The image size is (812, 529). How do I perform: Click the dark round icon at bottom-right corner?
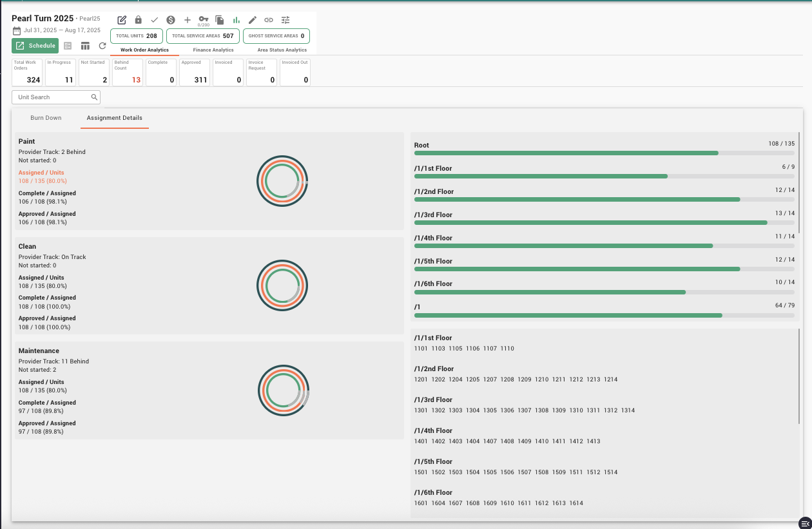(804, 523)
